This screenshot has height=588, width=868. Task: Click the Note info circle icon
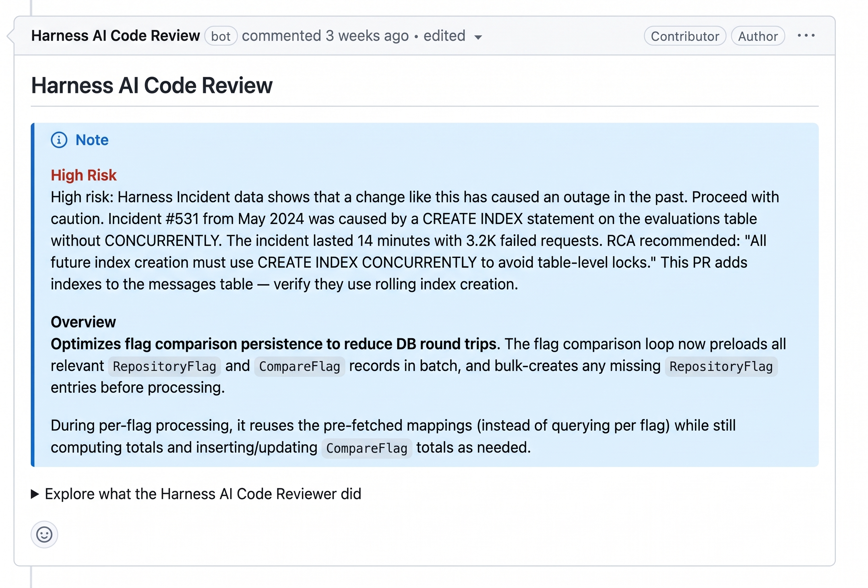[59, 140]
